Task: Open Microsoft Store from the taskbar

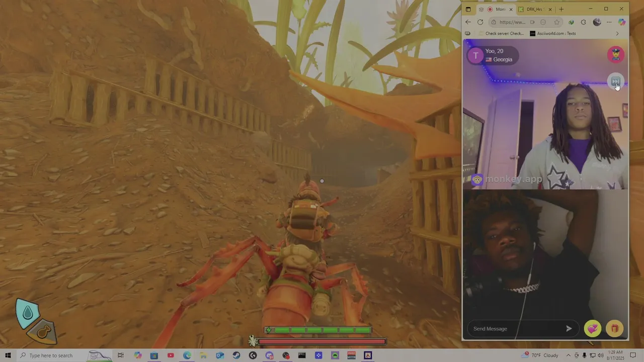Action: click(154, 355)
